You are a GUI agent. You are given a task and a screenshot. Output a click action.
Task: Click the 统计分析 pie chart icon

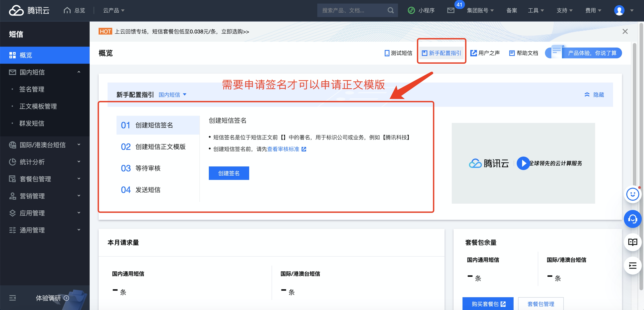click(x=13, y=162)
